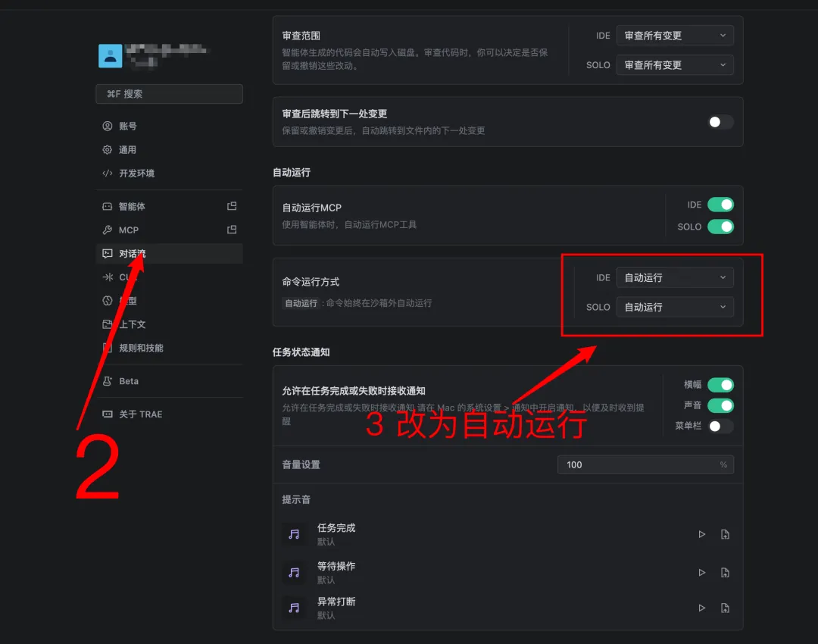Play the 任务完成 notification sound

point(701,534)
